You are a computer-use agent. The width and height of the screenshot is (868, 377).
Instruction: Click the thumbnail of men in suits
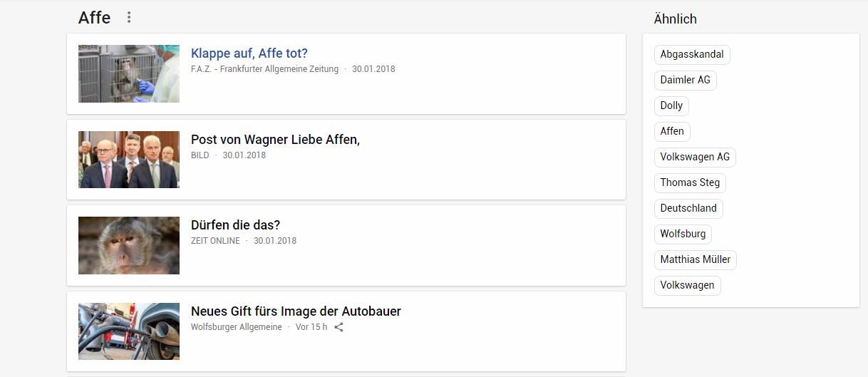(129, 160)
